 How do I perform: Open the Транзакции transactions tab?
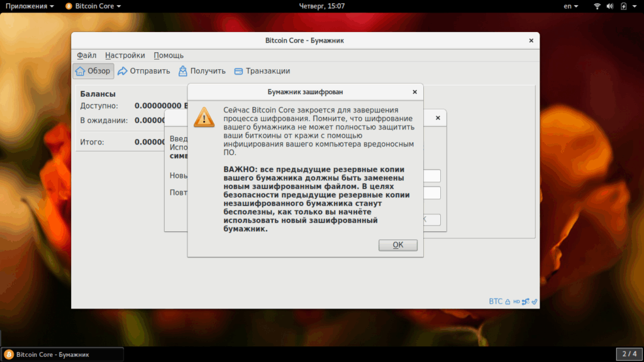pos(262,71)
